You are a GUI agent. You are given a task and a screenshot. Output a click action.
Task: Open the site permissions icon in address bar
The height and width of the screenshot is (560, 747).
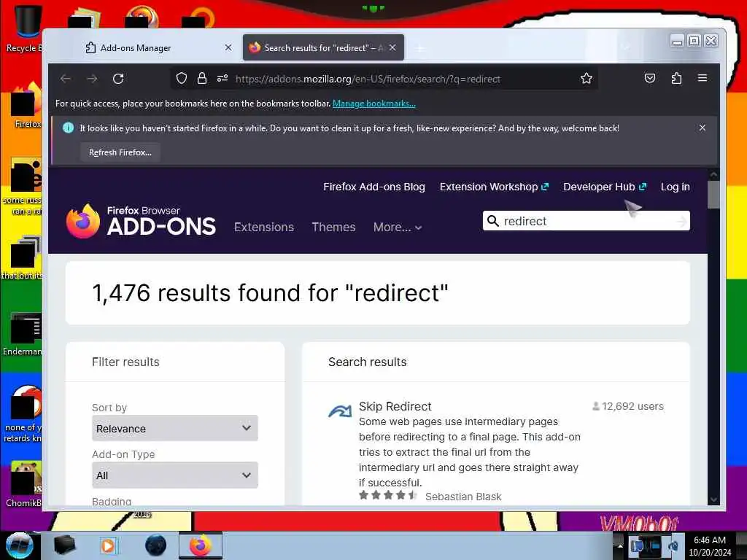tap(222, 78)
